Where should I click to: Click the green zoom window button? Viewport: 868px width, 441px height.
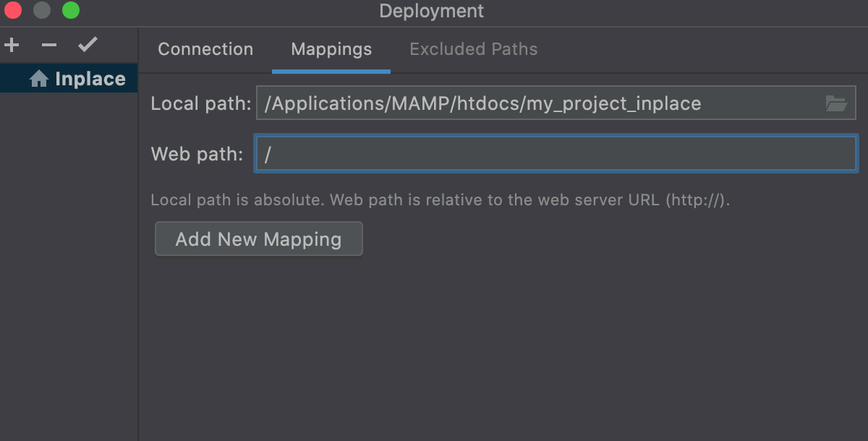click(x=70, y=11)
